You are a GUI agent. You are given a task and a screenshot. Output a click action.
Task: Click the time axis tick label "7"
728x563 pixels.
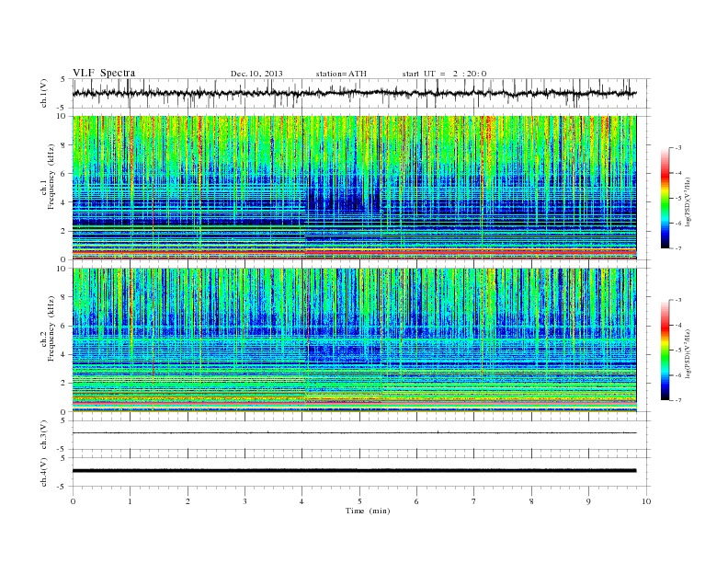[x=474, y=501]
